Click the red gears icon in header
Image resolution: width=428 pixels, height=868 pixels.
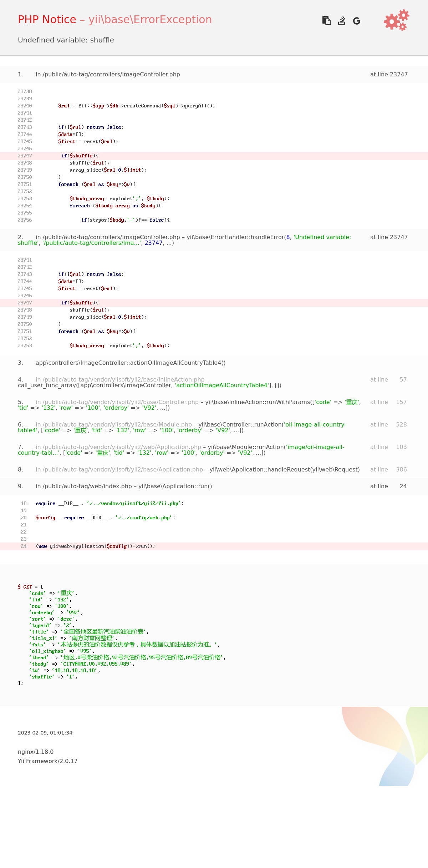click(397, 20)
